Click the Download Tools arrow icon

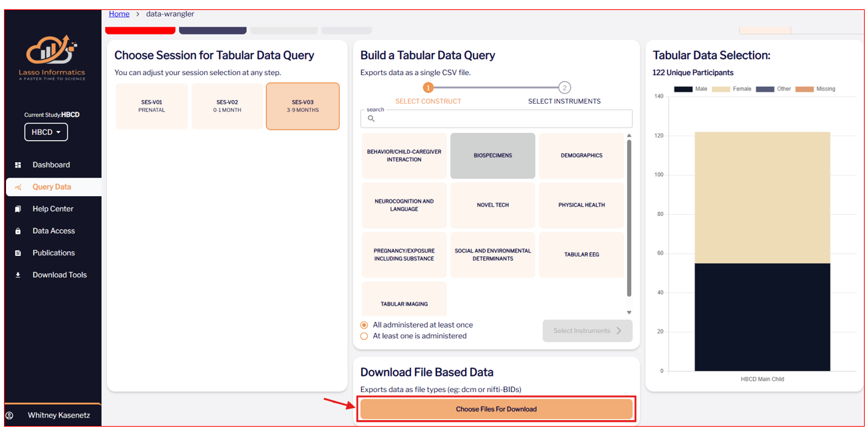point(18,274)
